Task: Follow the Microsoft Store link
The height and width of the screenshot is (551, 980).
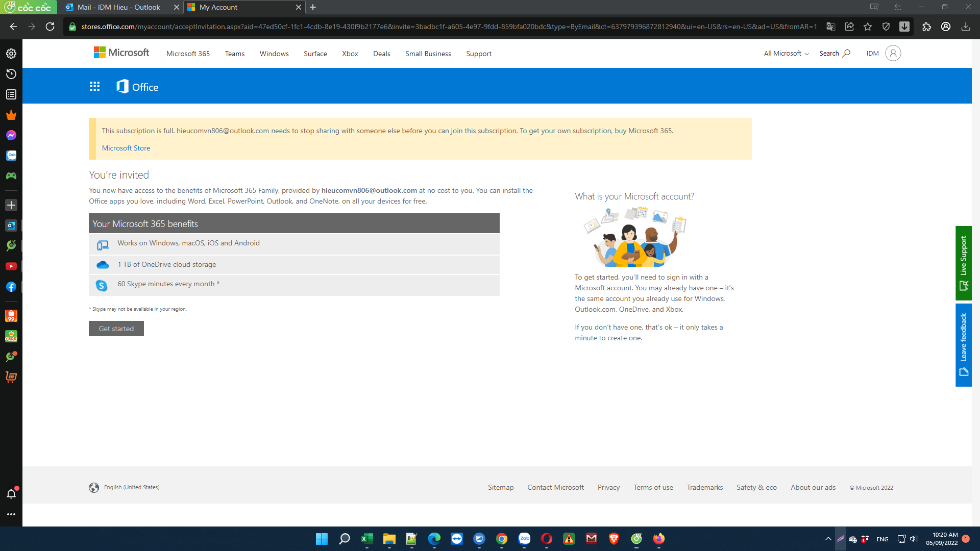Action: click(x=126, y=148)
